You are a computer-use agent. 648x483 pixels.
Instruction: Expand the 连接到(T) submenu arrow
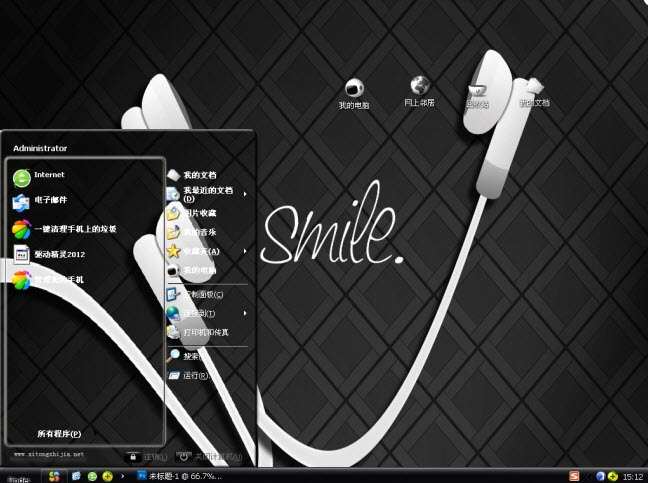245,313
